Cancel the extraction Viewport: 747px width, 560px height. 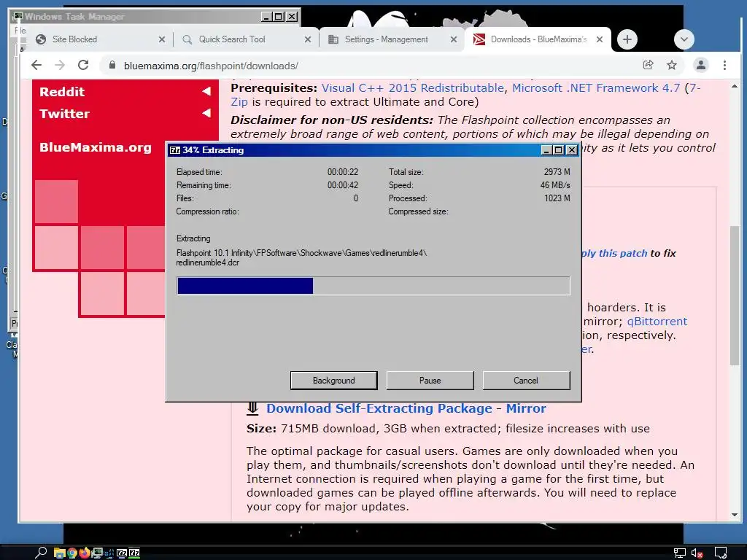click(526, 381)
